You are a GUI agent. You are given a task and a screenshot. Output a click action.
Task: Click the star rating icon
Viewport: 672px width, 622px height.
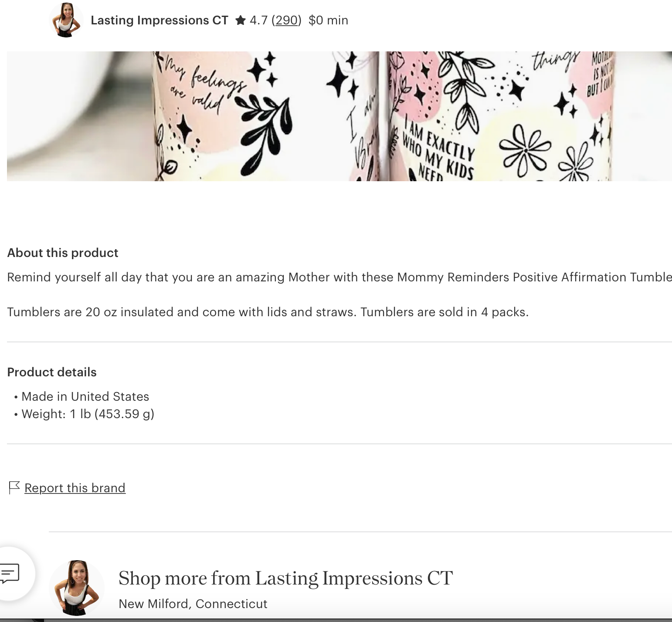pos(241,20)
